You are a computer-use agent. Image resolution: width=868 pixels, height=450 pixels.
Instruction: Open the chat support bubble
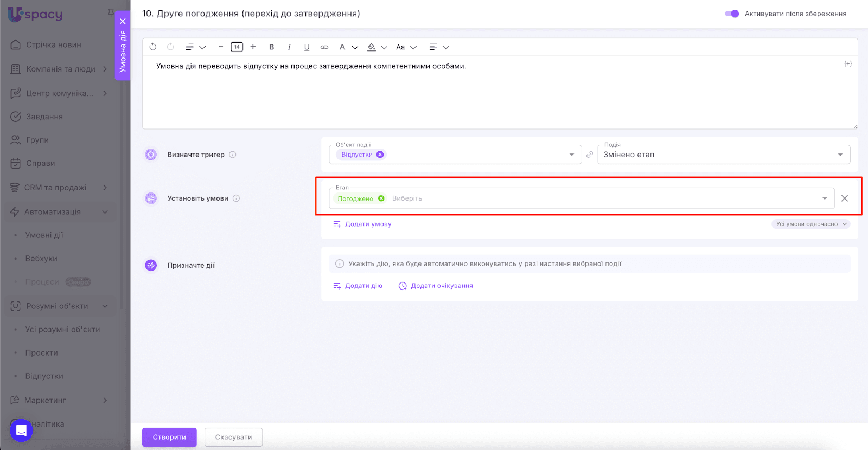coord(21,430)
